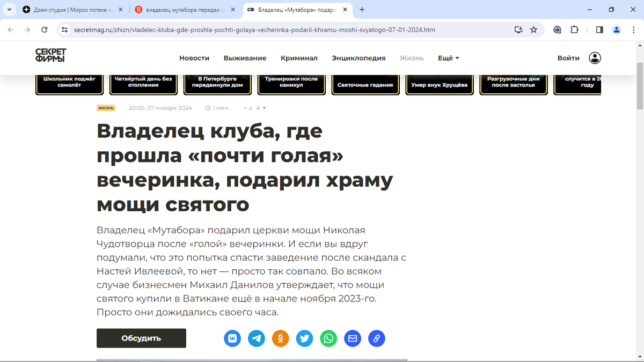The height and width of the screenshot is (362, 644).
Task: Decrease article font size (– a)
Action: 248,108
